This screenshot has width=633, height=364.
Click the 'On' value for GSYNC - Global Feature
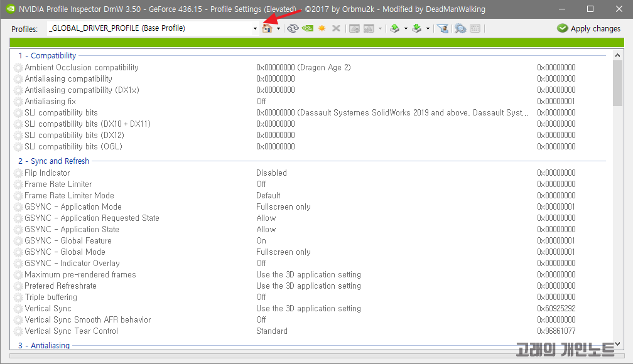coord(261,240)
